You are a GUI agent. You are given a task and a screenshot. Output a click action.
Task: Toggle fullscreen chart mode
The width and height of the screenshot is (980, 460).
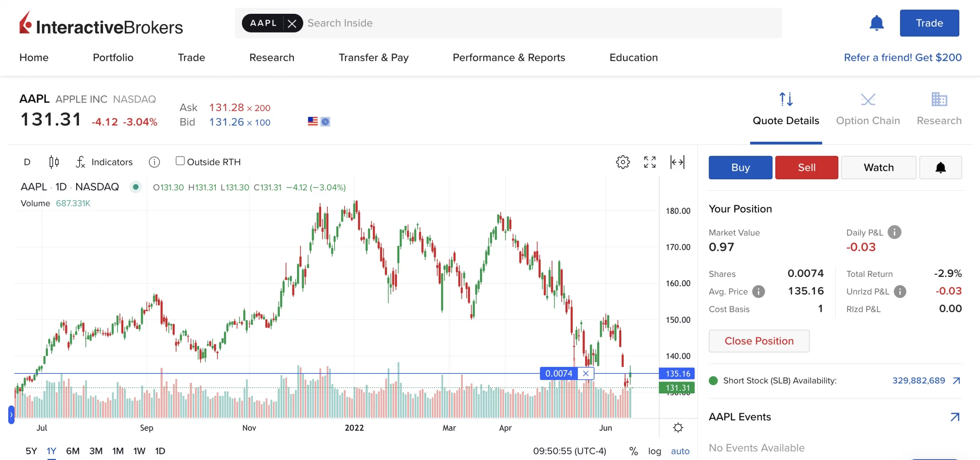pyautogui.click(x=650, y=162)
